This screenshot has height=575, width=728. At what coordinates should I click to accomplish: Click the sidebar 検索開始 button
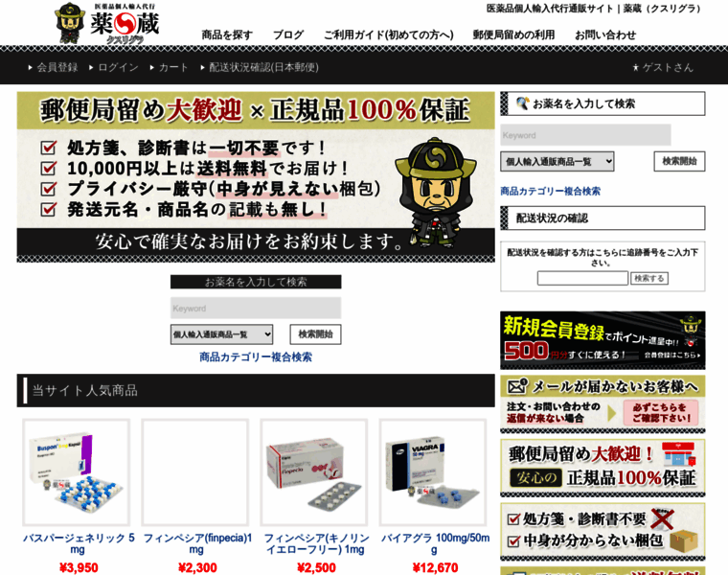679,161
